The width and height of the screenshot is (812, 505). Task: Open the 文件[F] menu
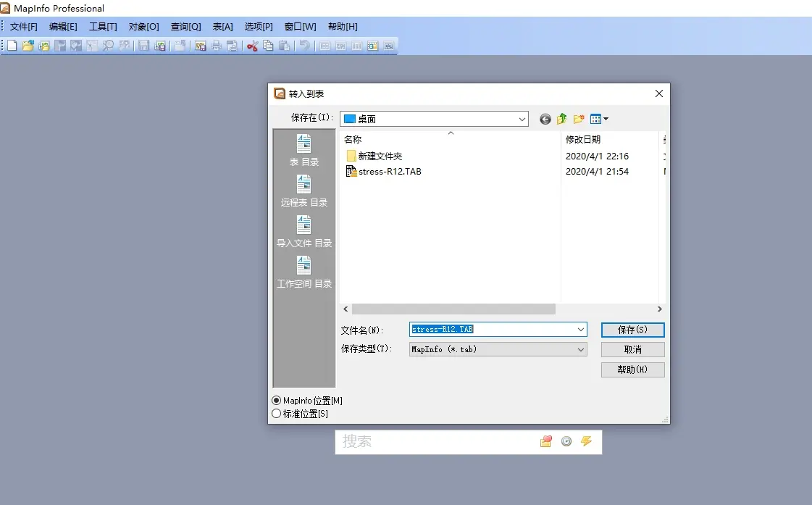24,26
